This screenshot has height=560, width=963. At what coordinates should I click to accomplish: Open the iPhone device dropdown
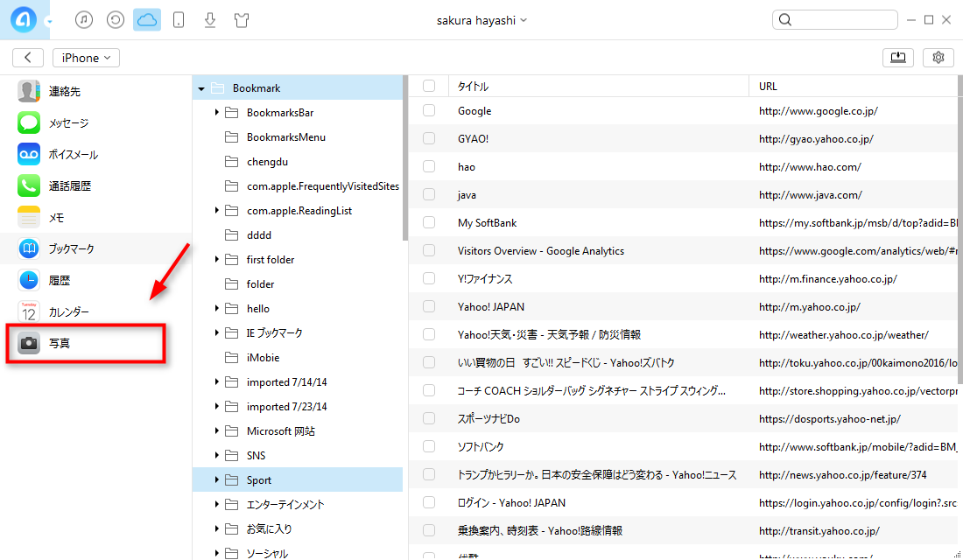(x=86, y=58)
